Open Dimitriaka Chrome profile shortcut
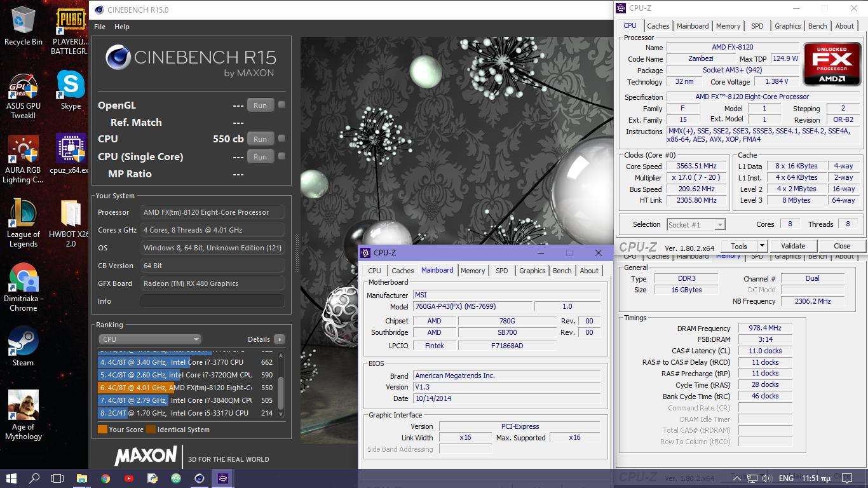Screen dimensions: 868x488 coord(24,287)
